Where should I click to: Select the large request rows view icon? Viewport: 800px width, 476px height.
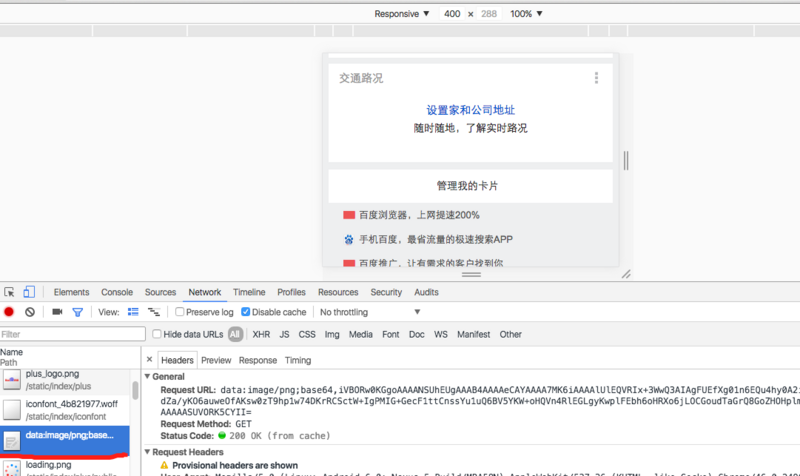coord(133,312)
